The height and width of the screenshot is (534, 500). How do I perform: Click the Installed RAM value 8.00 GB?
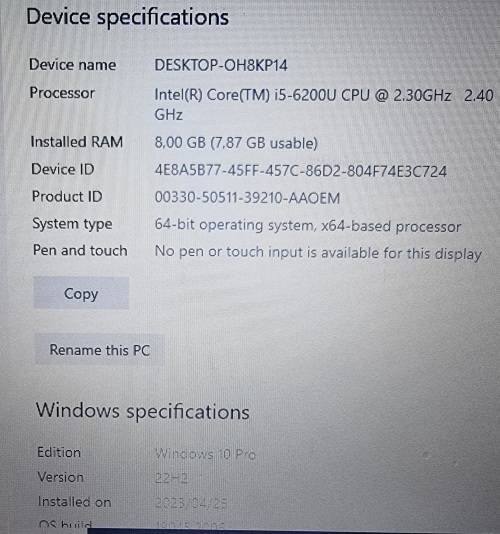click(x=236, y=143)
